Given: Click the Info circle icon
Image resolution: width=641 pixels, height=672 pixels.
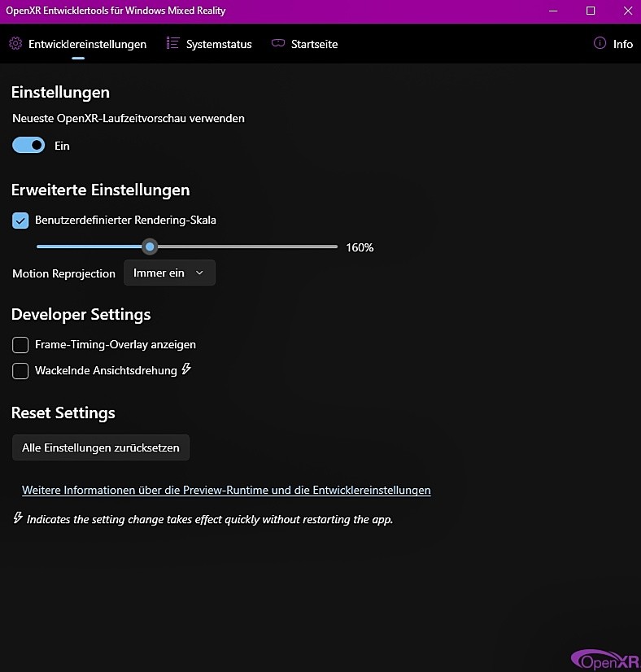Looking at the screenshot, I should (x=600, y=43).
